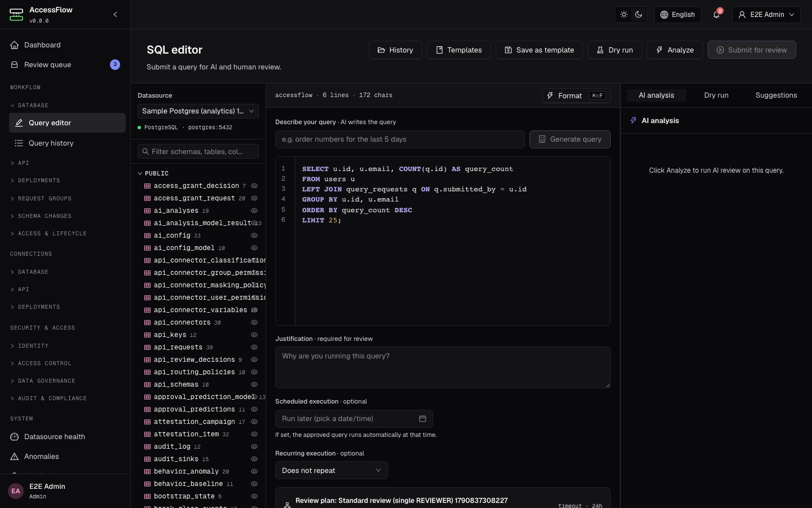
Task: Toggle eye icon for audit_log table
Action: 254,446
